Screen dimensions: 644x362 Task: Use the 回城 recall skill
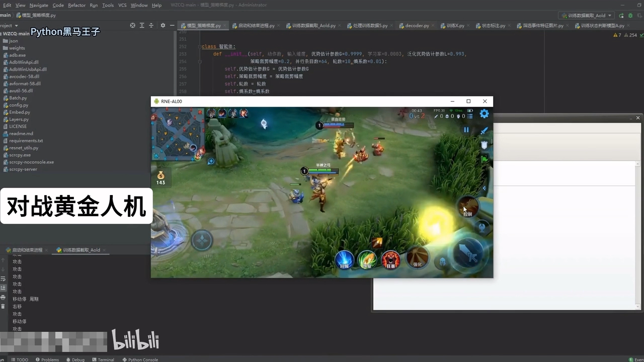(345, 259)
